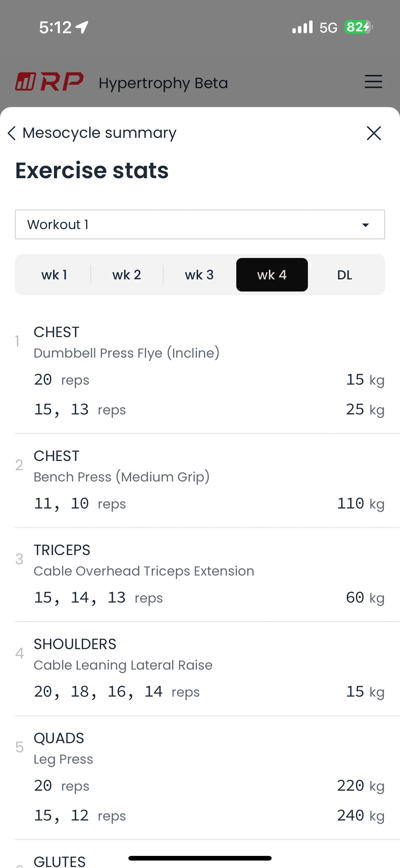Screen dimensions: 400x868
Task: Tap the battery indicator in status bar
Action: pos(358,27)
